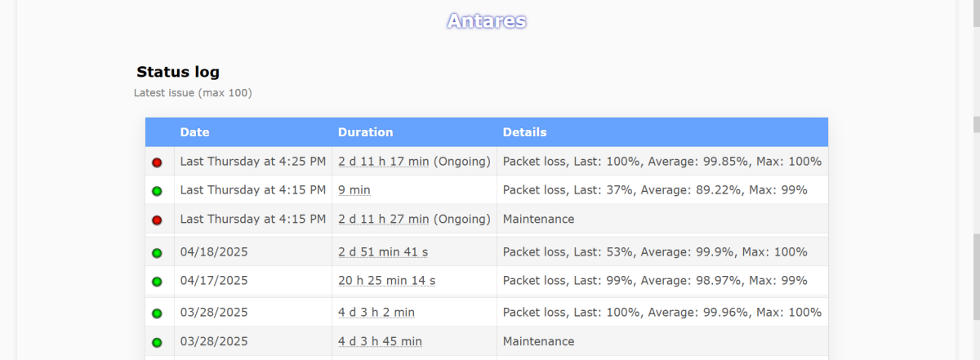Click duration 4 d 3 h 45 min
980x360 pixels.
tap(380, 341)
